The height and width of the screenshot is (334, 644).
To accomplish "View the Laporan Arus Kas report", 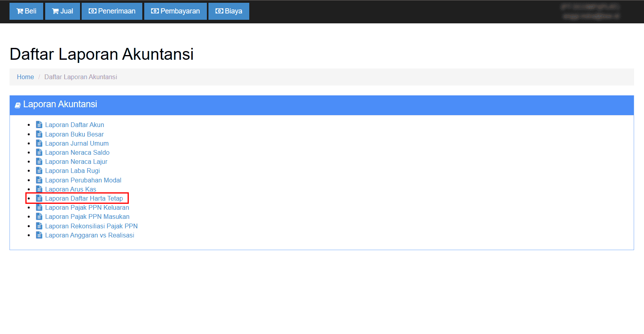I will (71, 189).
